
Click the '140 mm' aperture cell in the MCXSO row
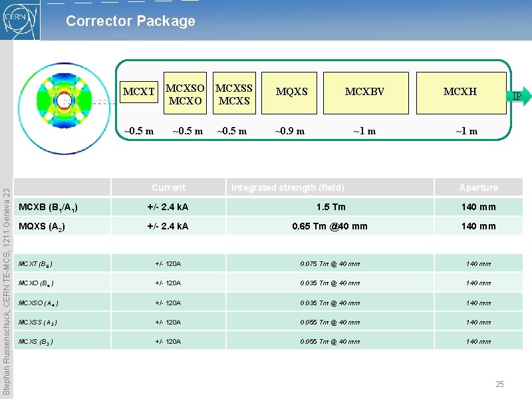479,303
